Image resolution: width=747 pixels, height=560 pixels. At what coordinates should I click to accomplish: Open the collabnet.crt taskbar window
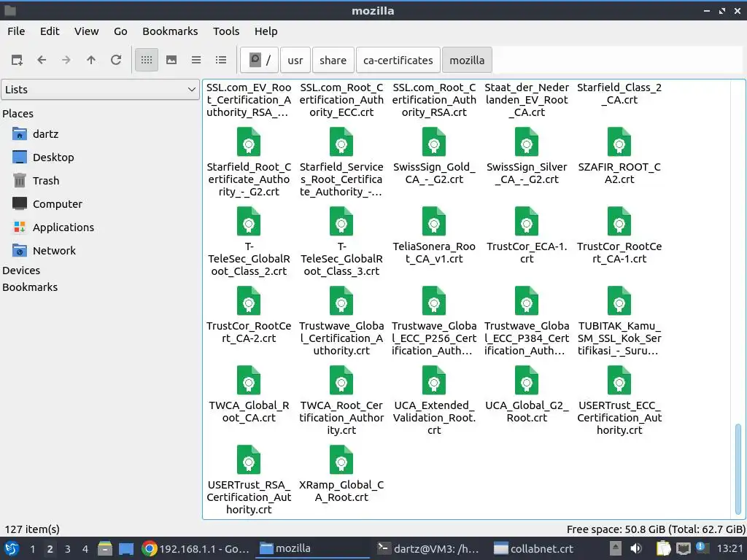[533, 549]
